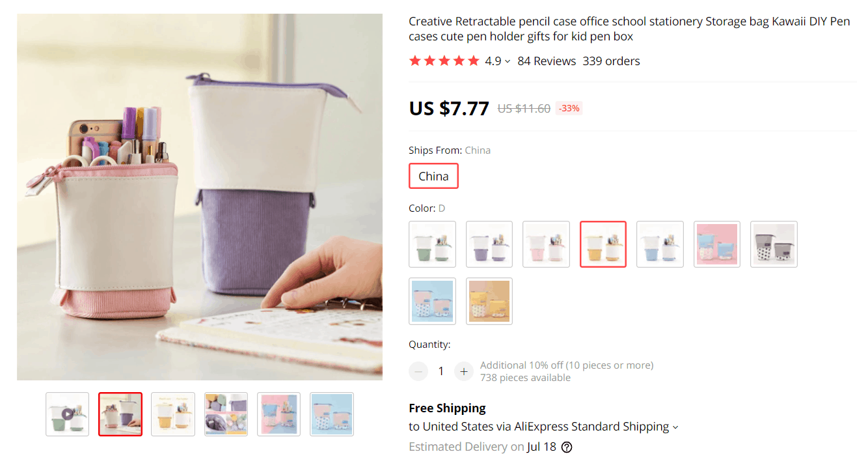The height and width of the screenshot is (467, 868).
Task: Select China as the Ships From location
Action: click(x=433, y=175)
